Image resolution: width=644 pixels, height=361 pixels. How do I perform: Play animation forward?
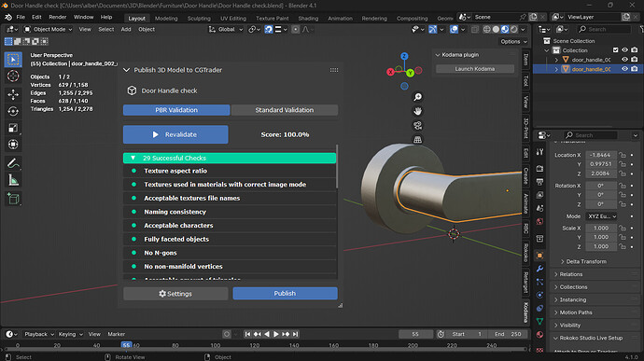point(276,334)
